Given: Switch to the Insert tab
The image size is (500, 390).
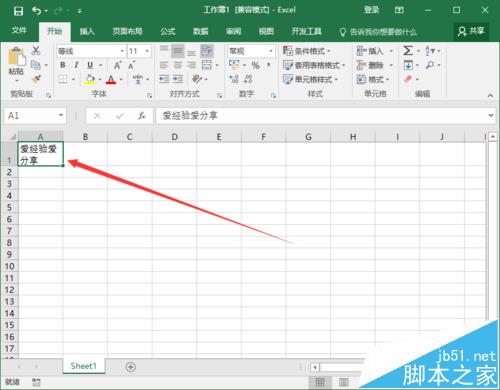Looking at the screenshot, I should click(87, 32).
